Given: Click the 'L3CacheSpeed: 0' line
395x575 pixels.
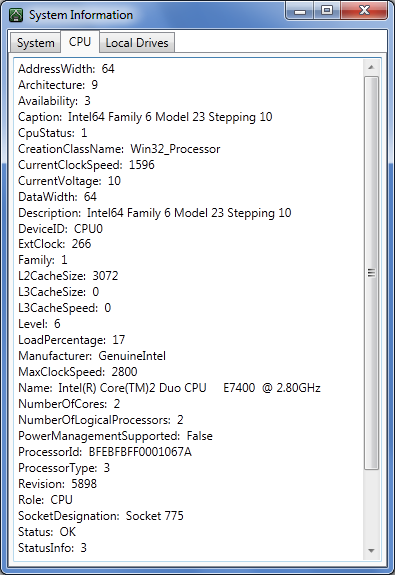Looking at the screenshot, I should coord(65,308).
